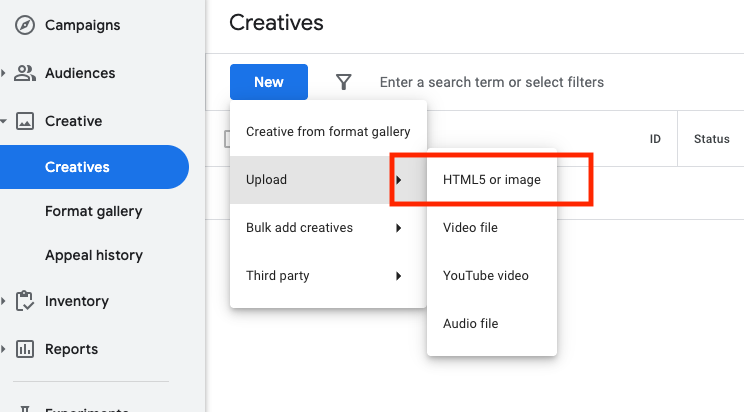Screen dimensions: 744x412
Task: Click the filter funnel icon
Action: [x=343, y=82]
